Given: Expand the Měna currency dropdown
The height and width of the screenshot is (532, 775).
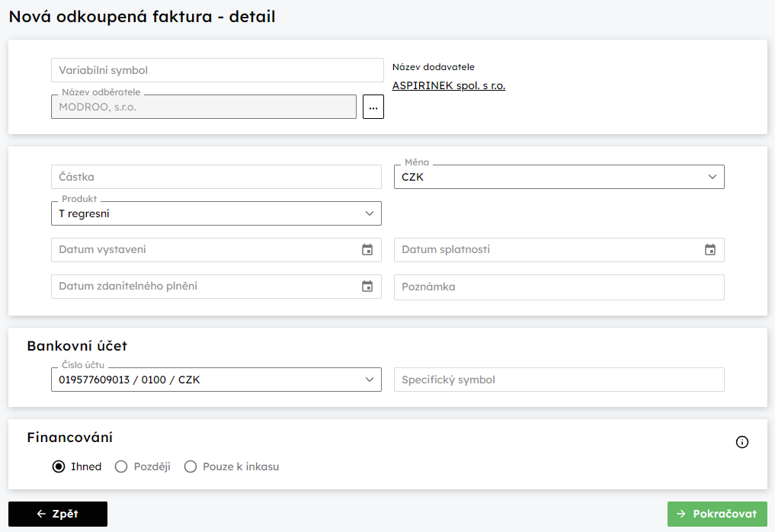Looking at the screenshot, I should [x=559, y=177].
